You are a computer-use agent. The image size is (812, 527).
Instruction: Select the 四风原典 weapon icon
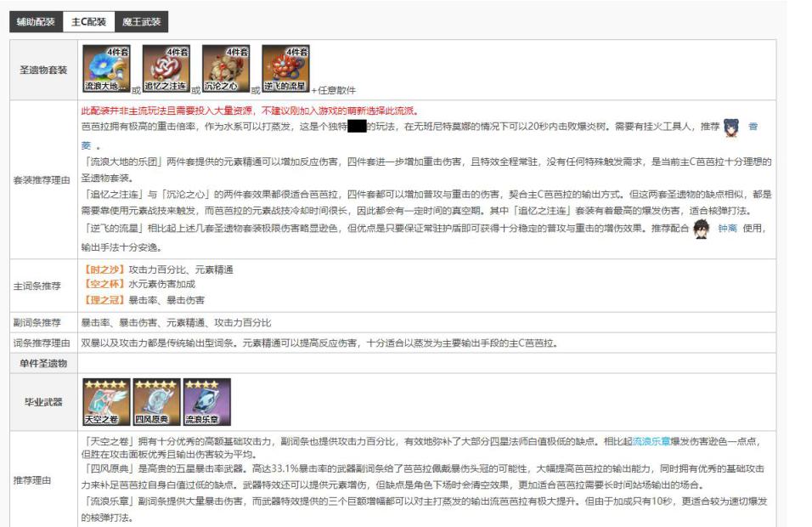(x=154, y=402)
